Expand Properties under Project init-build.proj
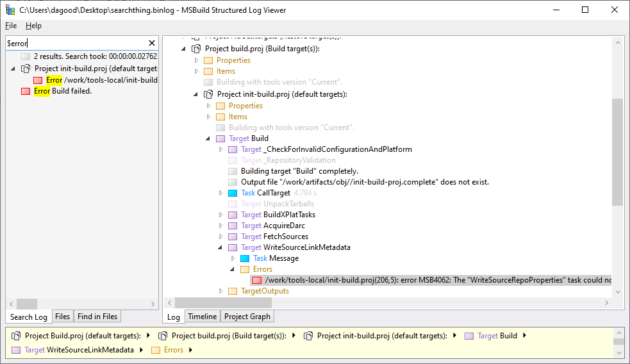 [x=208, y=106]
